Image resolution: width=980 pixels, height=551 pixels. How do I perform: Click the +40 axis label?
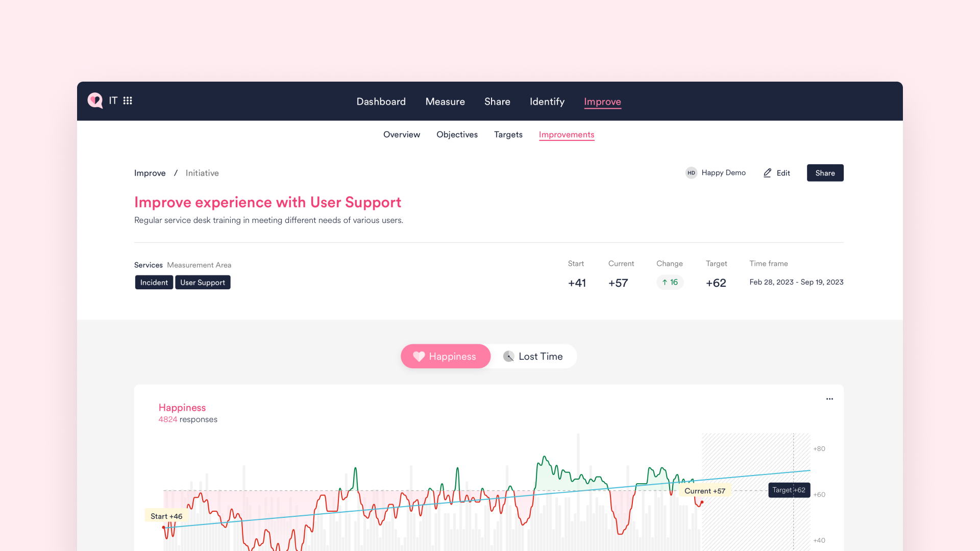point(819,540)
